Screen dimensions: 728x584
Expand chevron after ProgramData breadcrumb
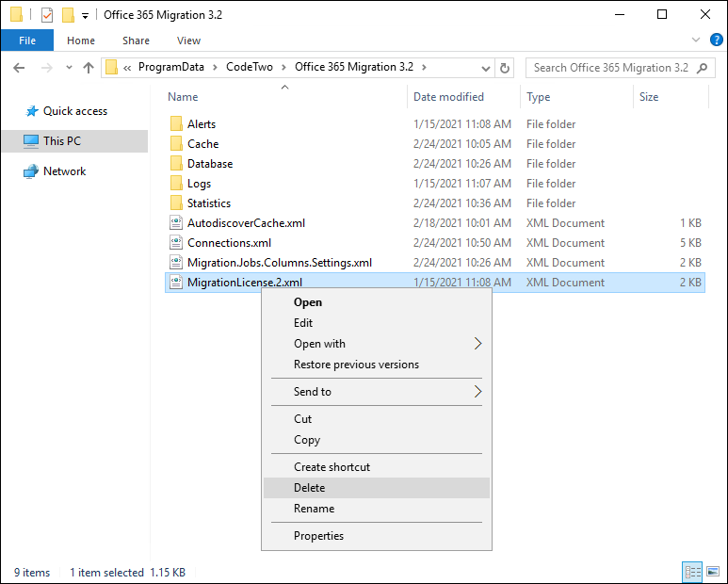coord(215,68)
